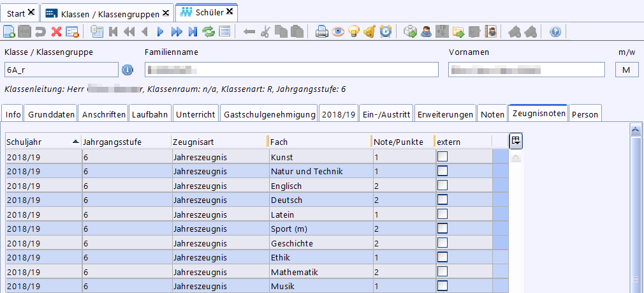644x293 pixels.
Task: Click the m/w field showing M
Action: click(627, 70)
